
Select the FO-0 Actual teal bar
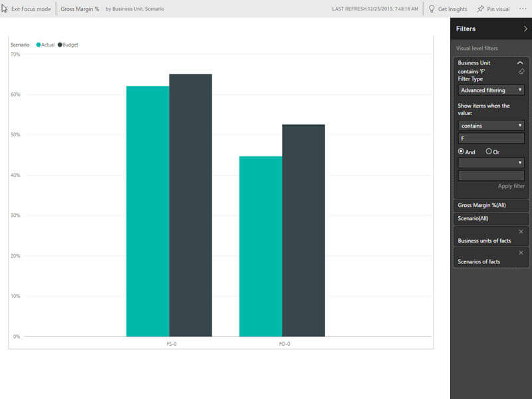coord(261,246)
